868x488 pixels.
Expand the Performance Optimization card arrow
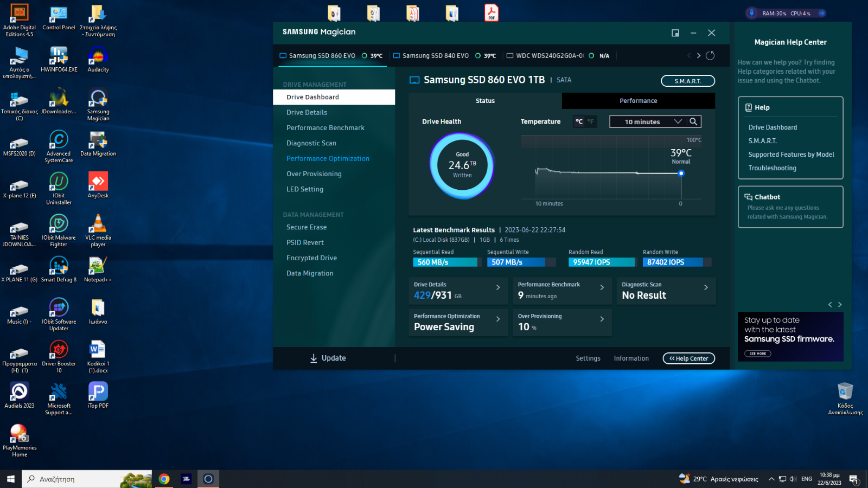[498, 319]
